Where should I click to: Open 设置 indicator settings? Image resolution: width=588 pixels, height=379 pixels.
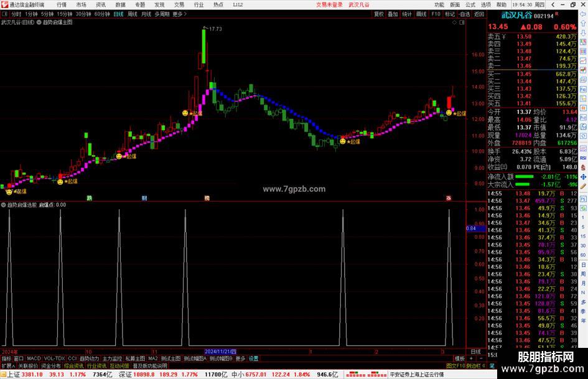(x=254, y=358)
